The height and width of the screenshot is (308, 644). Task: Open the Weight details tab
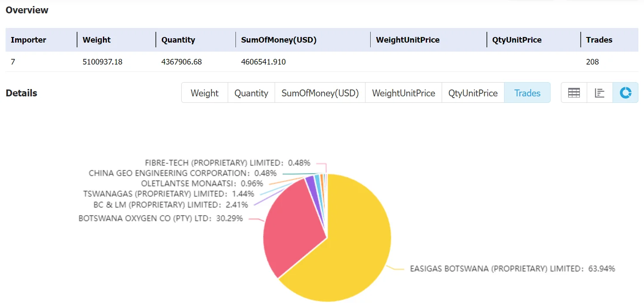point(204,93)
